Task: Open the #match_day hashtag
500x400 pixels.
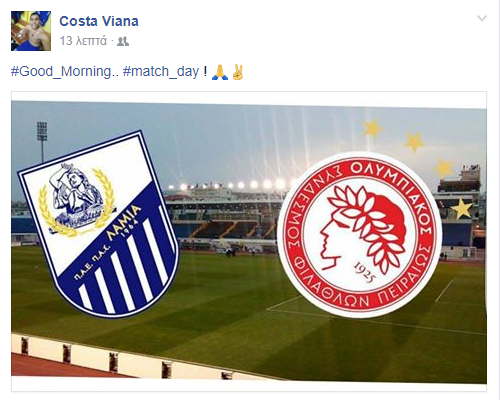Action: [x=161, y=72]
